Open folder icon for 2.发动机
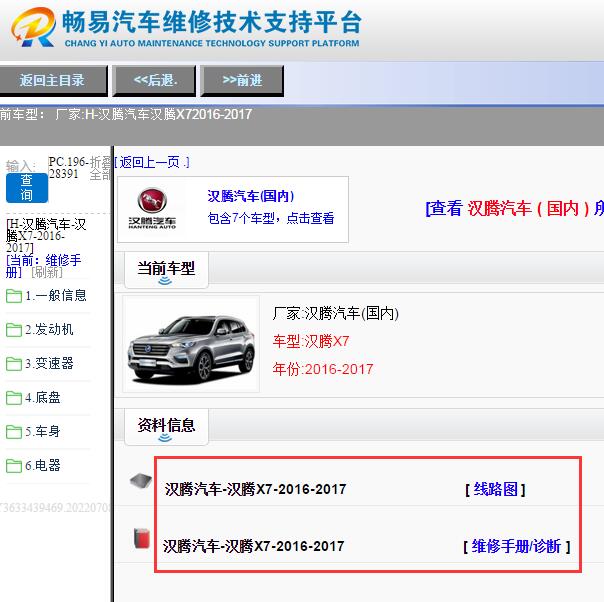 click(x=14, y=330)
